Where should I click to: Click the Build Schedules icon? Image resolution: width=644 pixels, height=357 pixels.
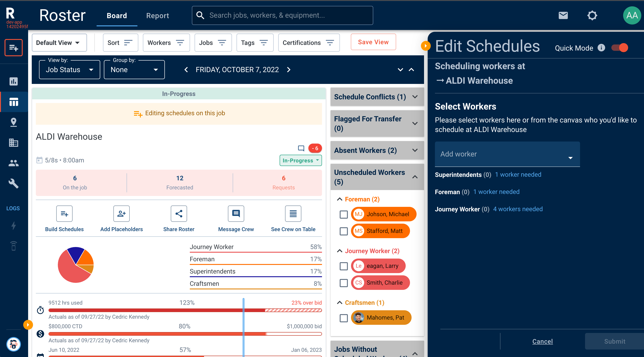point(64,214)
